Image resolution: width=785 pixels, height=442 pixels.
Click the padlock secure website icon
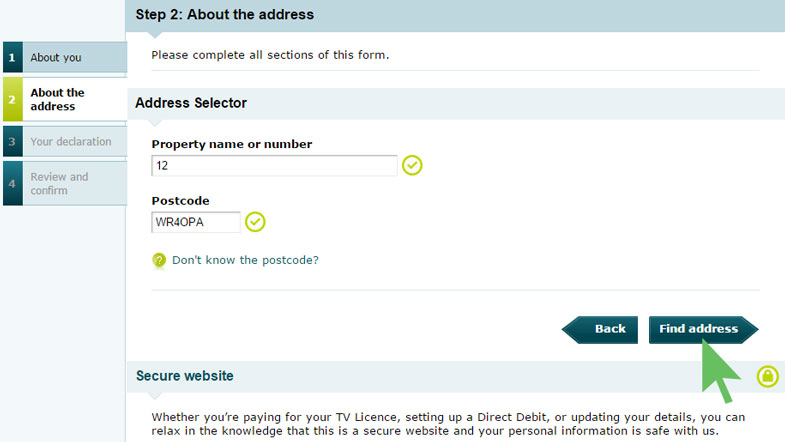pyautogui.click(x=767, y=376)
